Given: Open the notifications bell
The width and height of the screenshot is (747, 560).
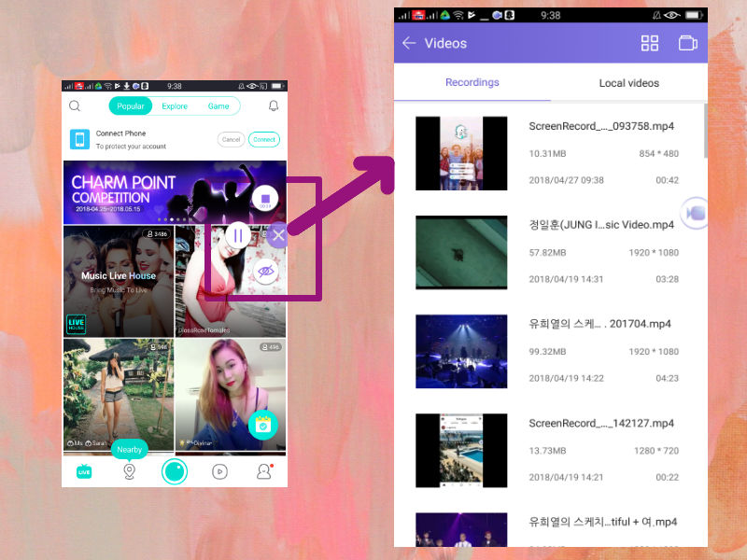Looking at the screenshot, I should pyautogui.click(x=274, y=106).
